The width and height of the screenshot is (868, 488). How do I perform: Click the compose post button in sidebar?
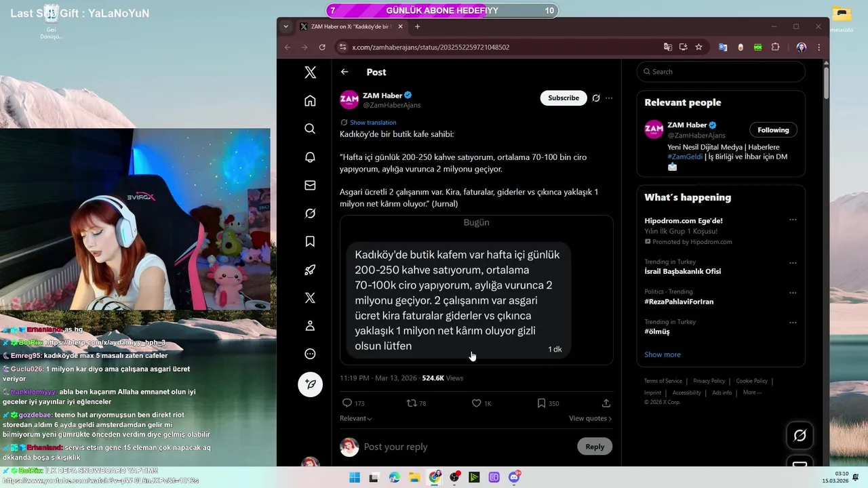coord(310,384)
